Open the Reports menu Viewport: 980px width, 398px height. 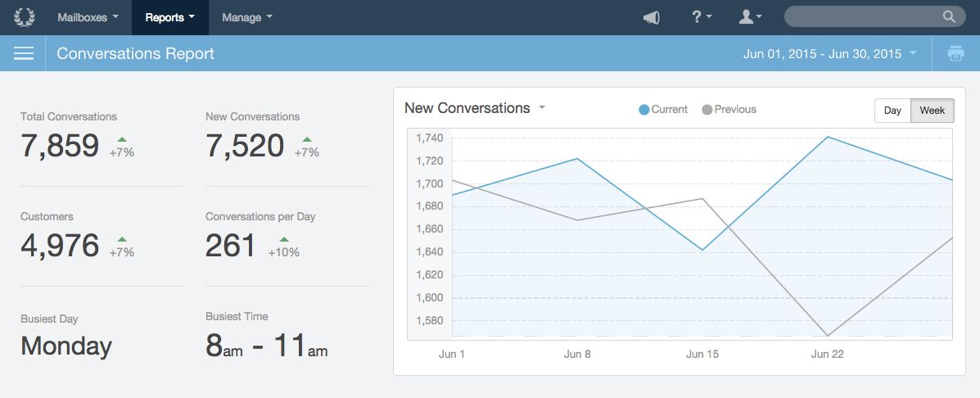tap(169, 17)
